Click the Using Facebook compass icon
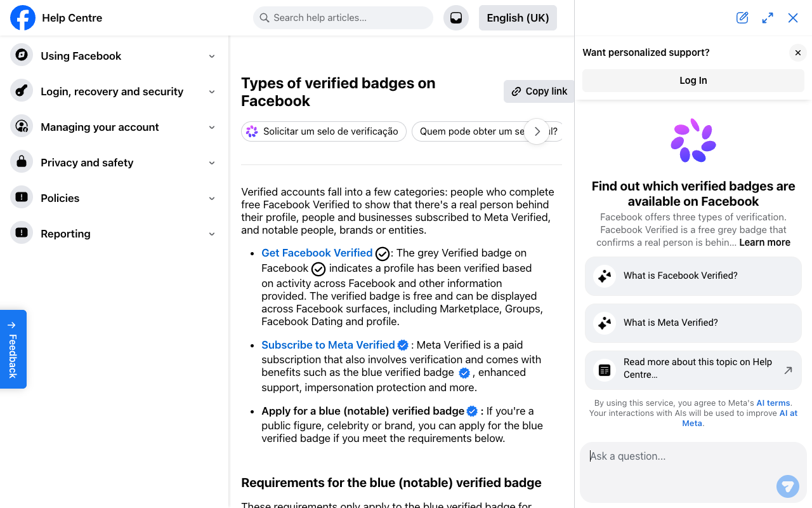The height and width of the screenshot is (508, 812). 22,55
